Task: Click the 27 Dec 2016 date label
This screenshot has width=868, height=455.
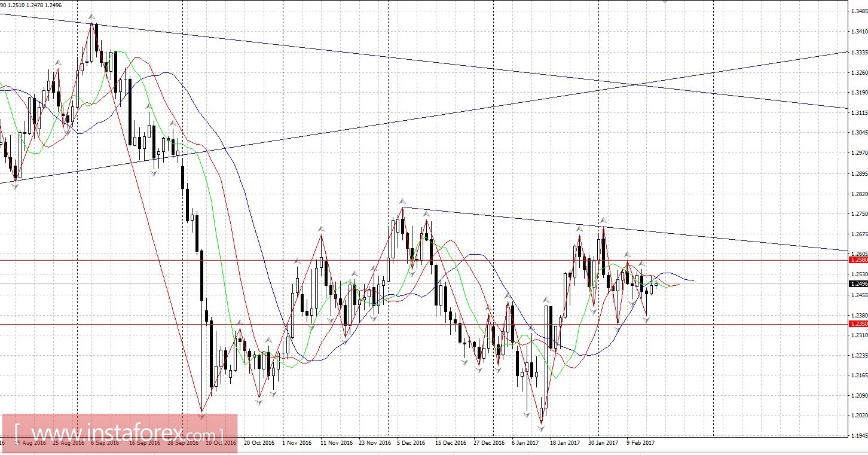Action: (490, 444)
